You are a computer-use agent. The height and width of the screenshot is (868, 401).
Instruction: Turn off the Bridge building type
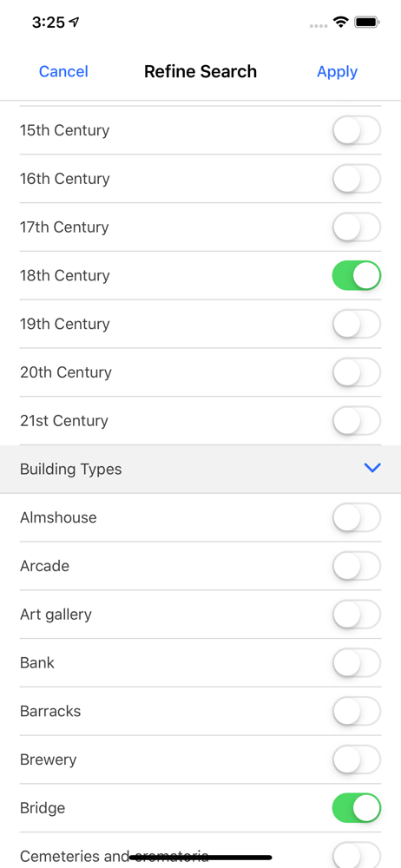(x=357, y=808)
